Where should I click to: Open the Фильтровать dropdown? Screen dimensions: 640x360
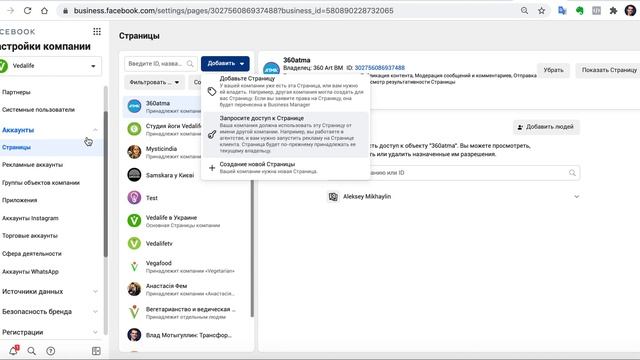click(154, 82)
